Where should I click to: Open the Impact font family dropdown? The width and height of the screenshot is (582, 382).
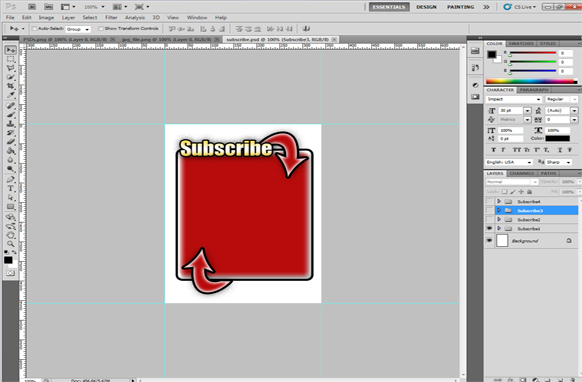pos(514,99)
